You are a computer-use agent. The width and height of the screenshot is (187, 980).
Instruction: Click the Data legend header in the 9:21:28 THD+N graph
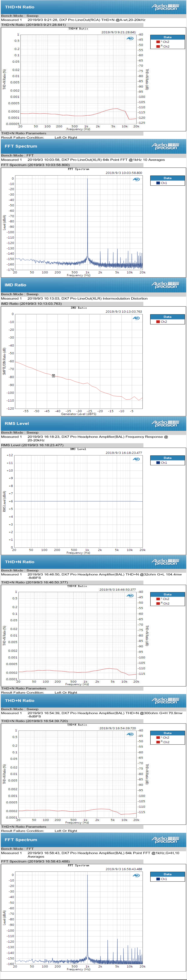[x=168, y=37]
